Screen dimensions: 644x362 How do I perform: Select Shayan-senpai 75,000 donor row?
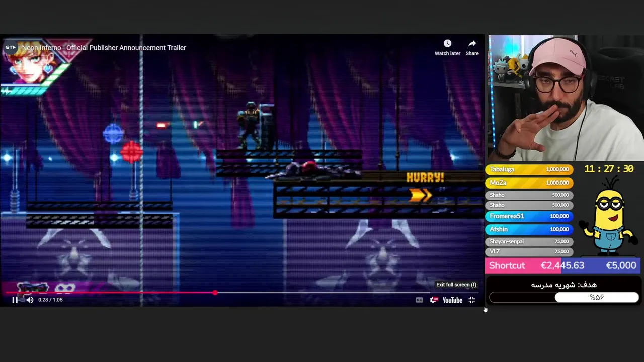529,241
